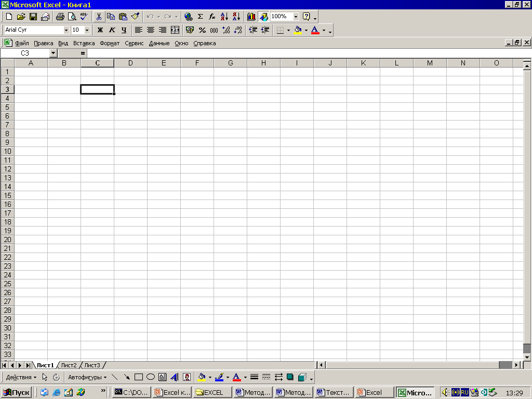Toggle underline with the Ч button
Viewport: 532px width, 399px height.
tap(124, 30)
